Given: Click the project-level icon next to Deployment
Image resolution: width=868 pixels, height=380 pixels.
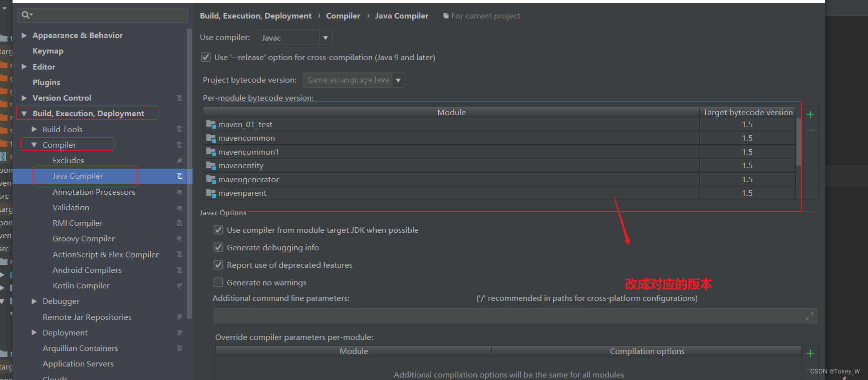Looking at the screenshot, I should click(x=179, y=332).
